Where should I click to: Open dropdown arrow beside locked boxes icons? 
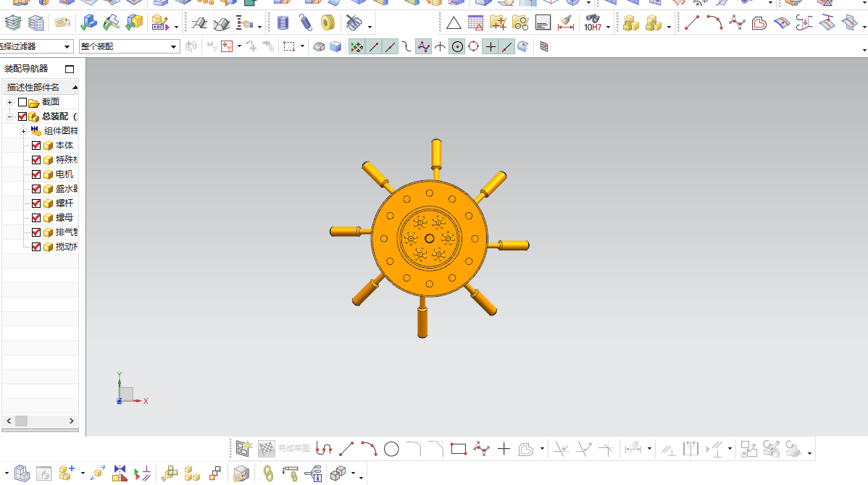point(669,27)
